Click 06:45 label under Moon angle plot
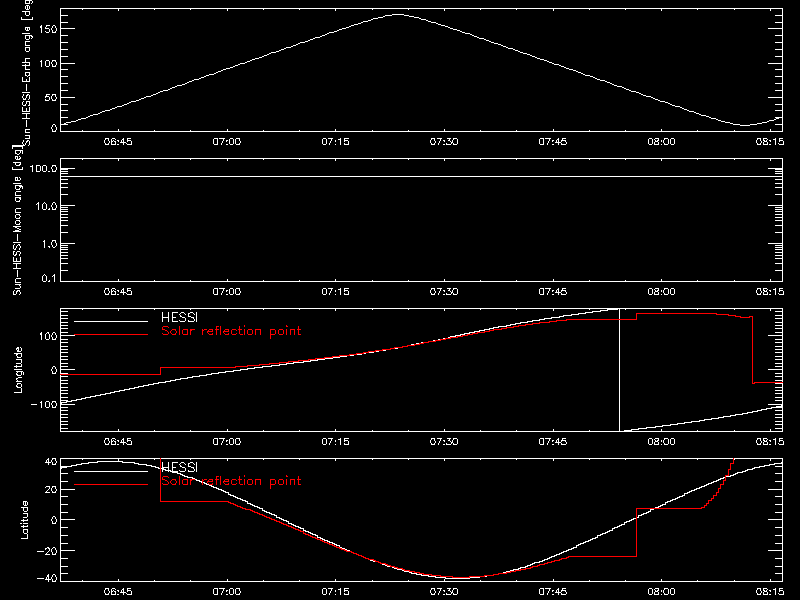Image resolution: width=800 pixels, height=600 pixels. click(x=118, y=291)
